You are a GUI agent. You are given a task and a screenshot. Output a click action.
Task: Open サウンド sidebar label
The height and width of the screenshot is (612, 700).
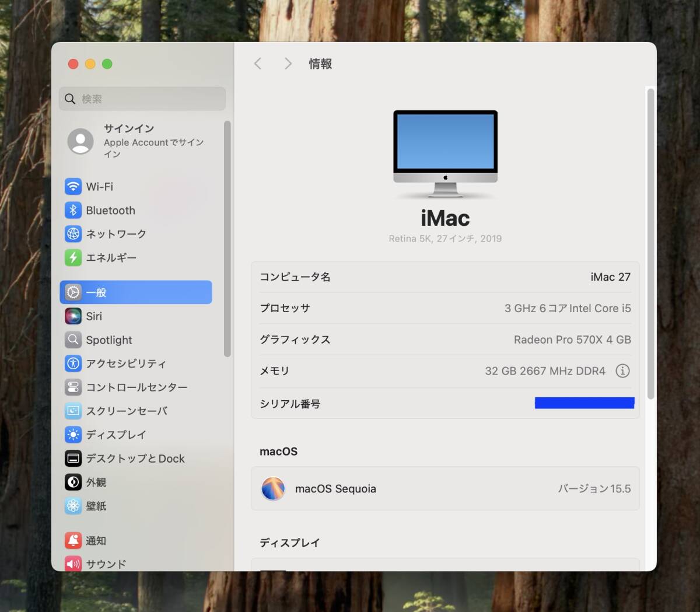click(x=106, y=564)
